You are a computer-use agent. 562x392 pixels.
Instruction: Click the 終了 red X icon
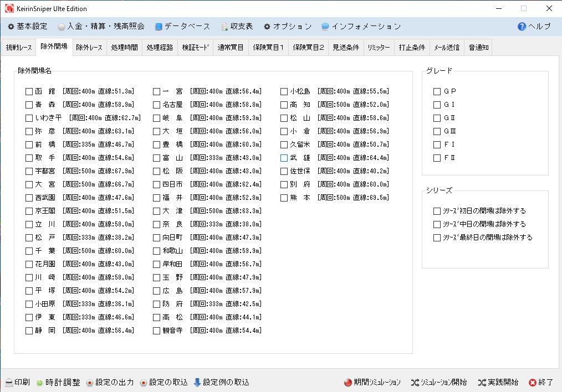[x=533, y=383]
